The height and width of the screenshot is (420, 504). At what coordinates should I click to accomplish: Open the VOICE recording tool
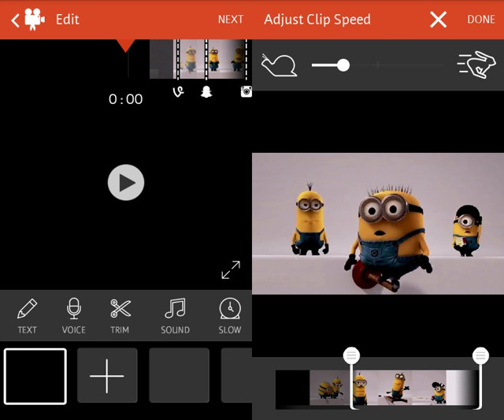pyautogui.click(x=73, y=316)
